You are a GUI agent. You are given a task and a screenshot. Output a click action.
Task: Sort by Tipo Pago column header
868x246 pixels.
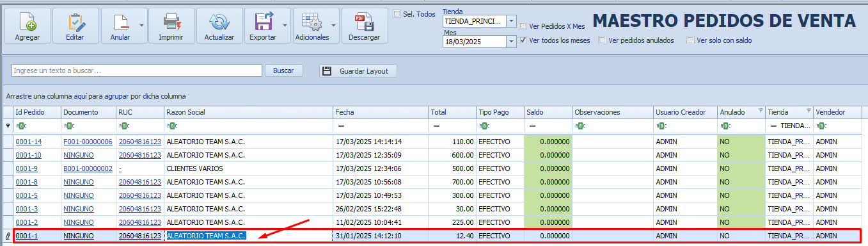click(x=500, y=112)
